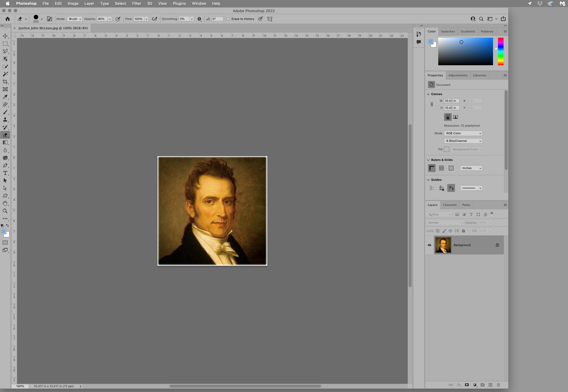Hide the Background layer with eye icon
Screen dimensions: 568x392
click(x=429, y=245)
